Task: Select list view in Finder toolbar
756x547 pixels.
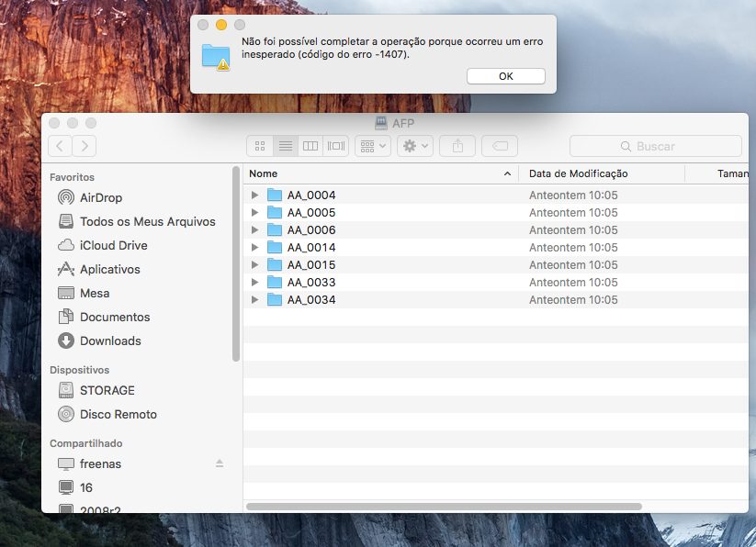Action: click(x=286, y=146)
